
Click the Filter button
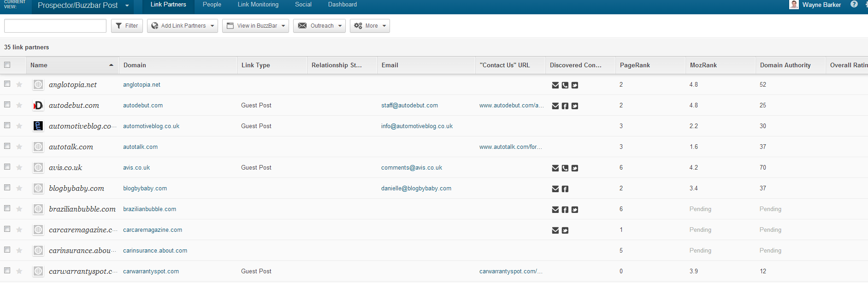(x=127, y=26)
